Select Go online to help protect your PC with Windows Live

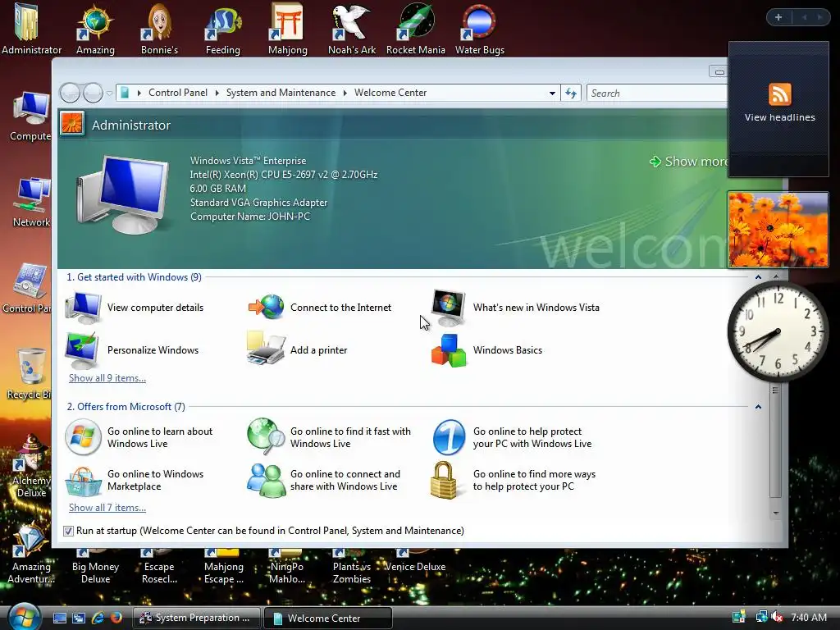[x=513, y=437]
